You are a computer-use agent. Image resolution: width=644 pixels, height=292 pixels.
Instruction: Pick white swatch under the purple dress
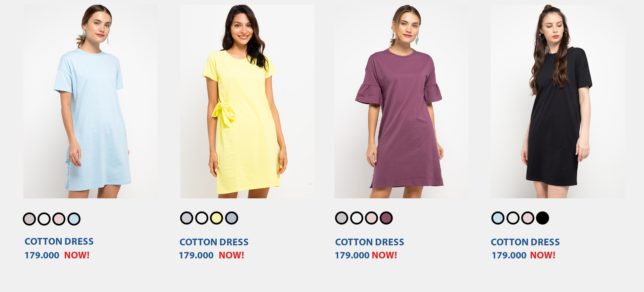[x=357, y=218]
